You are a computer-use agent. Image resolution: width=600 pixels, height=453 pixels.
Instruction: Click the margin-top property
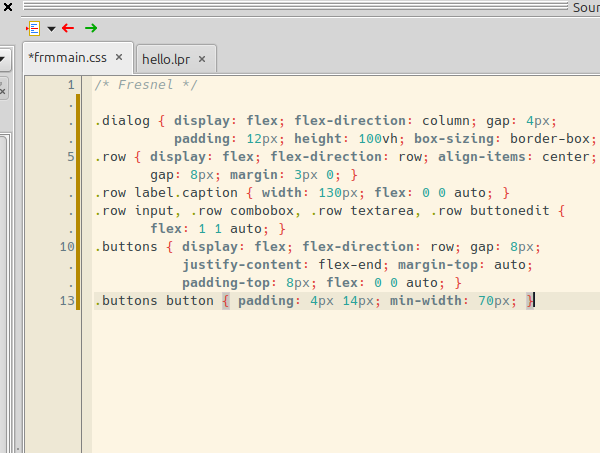(x=438, y=265)
